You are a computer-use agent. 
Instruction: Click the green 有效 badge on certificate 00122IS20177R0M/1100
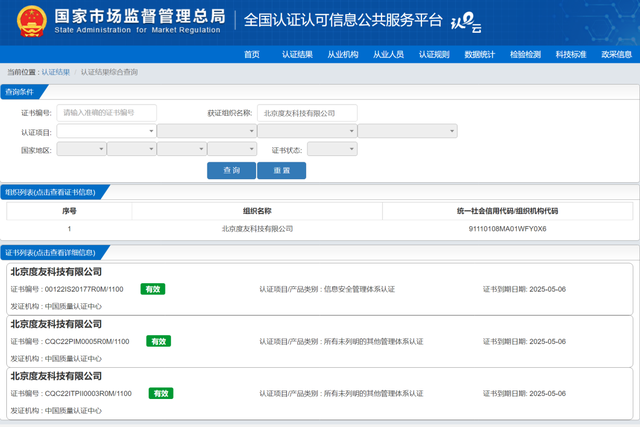coord(152,289)
